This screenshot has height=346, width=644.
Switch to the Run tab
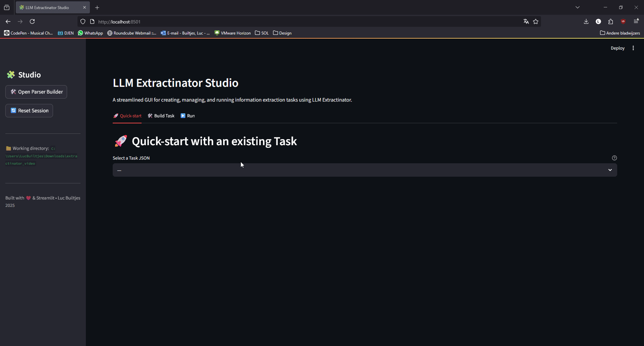click(188, 116)
